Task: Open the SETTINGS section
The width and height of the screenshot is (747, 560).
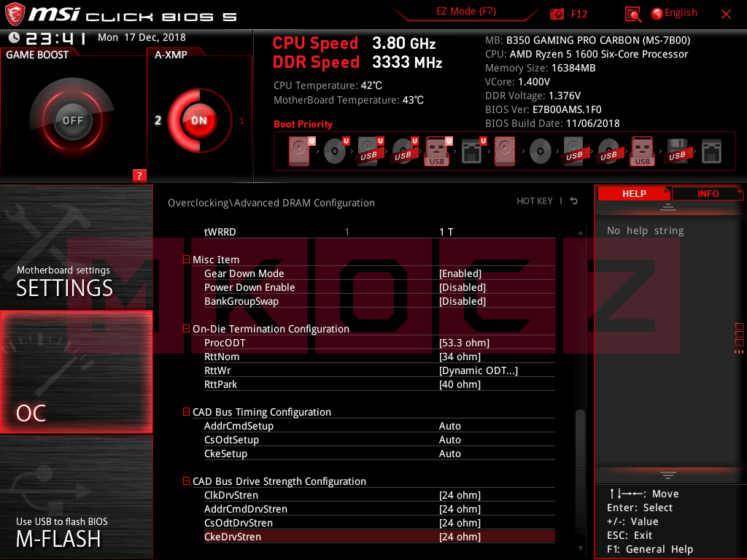Action: click(76, 248)
